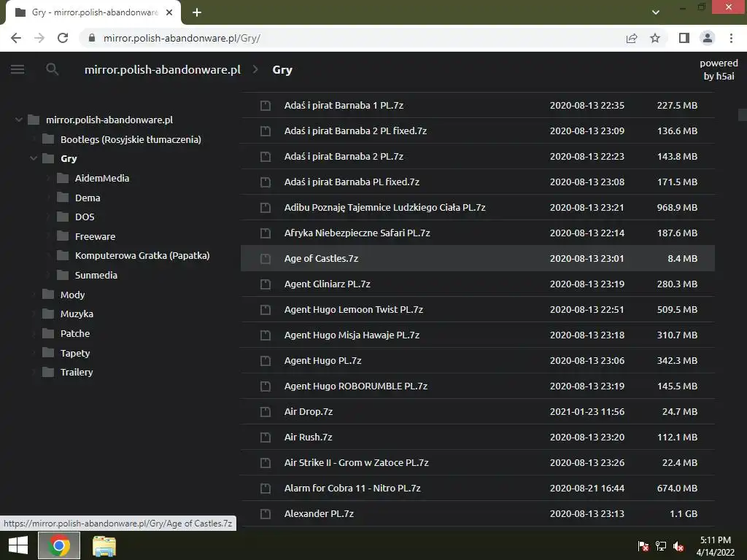Viewport: 747px width, 560px height.
Task: Go back with browser back arrow
Action: point(16,38)
